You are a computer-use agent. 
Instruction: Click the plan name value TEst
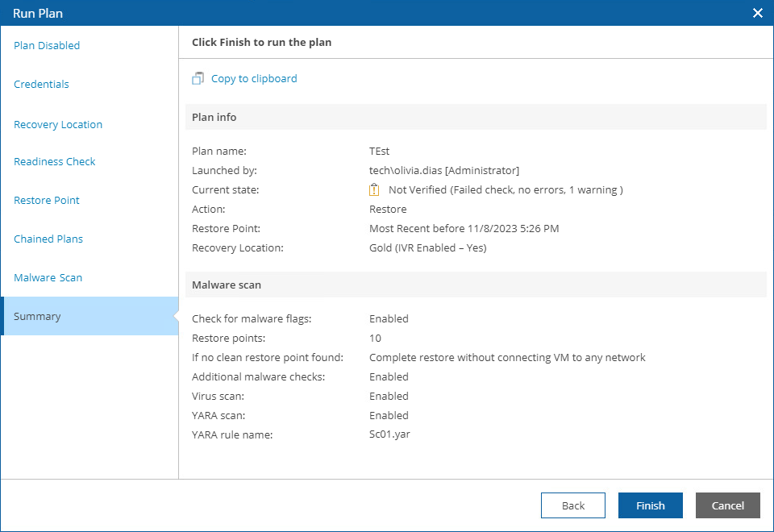tap(380, 152)
